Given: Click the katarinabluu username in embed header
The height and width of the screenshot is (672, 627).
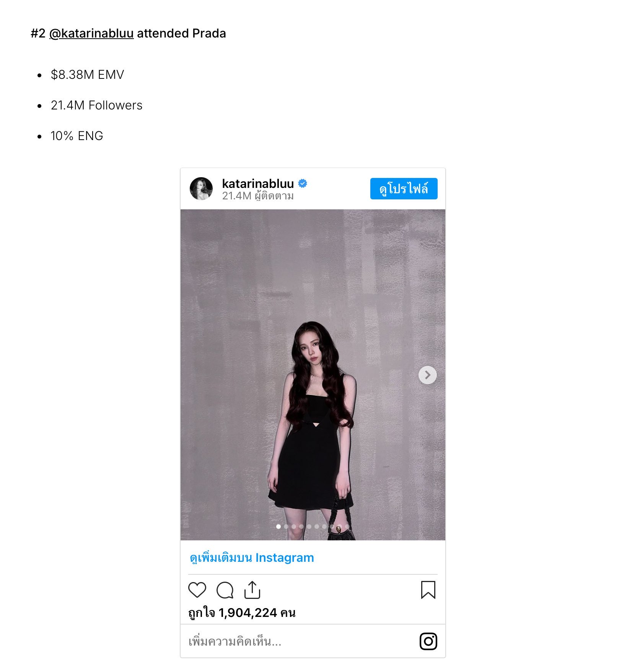Looking at the screenshot, I should pos(258,184).
